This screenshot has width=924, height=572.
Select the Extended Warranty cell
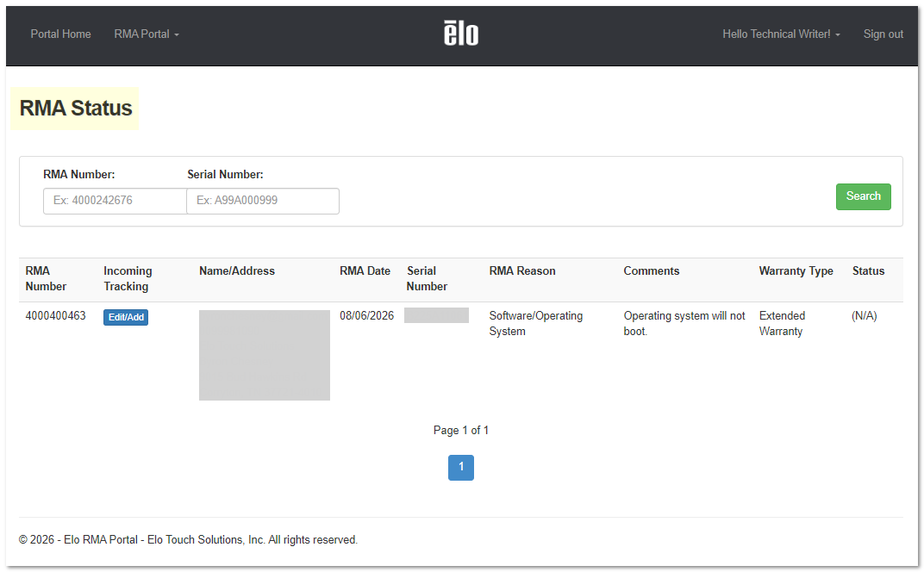point(782,323)
